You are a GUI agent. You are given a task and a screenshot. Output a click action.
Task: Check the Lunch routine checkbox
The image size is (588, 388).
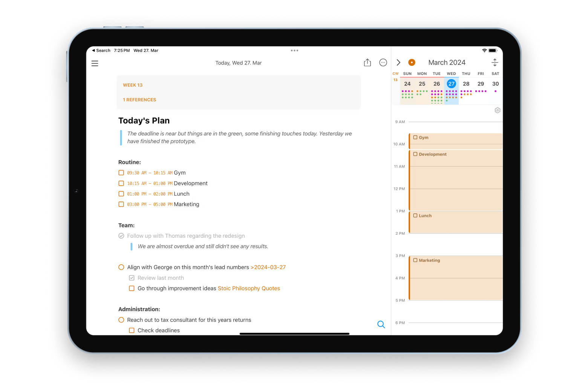click(121, 194)
